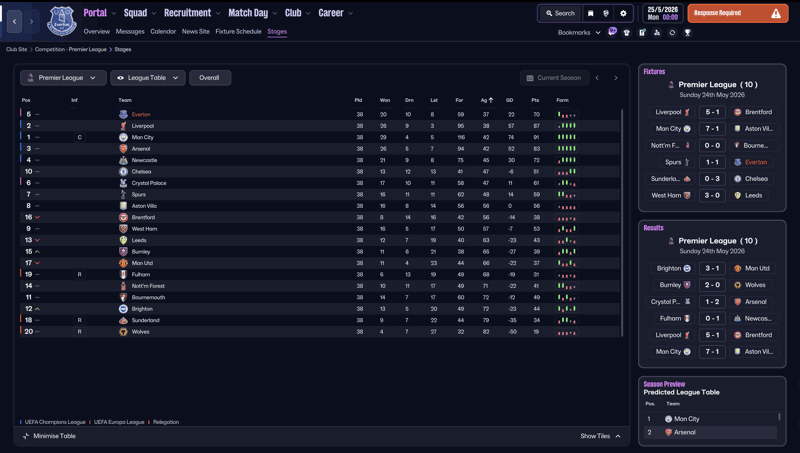Click Arsenal row in Predicted League Table
Screen dimensions: 800x453
click(x=710, y=432)
